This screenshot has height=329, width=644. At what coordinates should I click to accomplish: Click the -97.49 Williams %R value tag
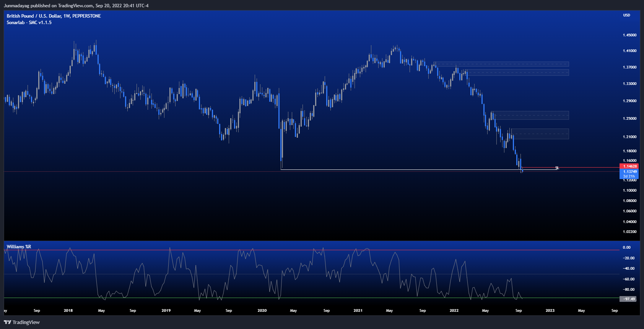[629, 299]
